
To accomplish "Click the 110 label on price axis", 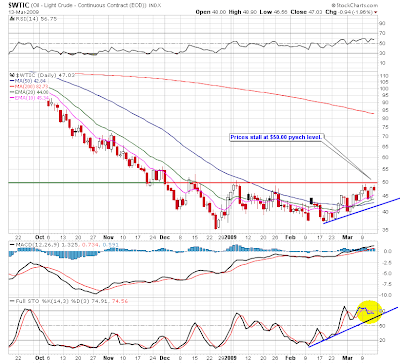I will [383, 76].
